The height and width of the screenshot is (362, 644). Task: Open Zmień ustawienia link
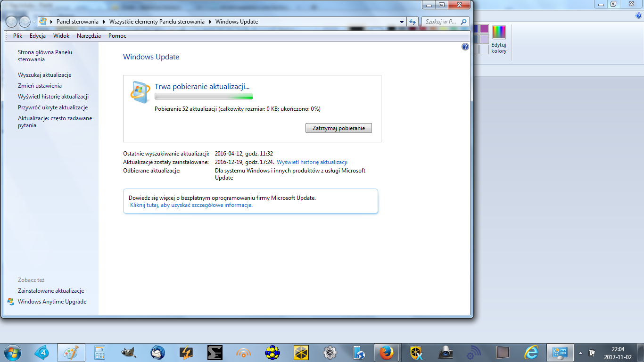pos(40,86)
